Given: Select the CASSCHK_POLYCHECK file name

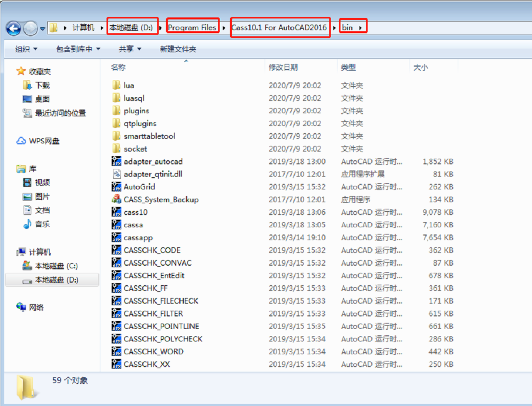Looking at the screenshot, I should pos(163,339).
